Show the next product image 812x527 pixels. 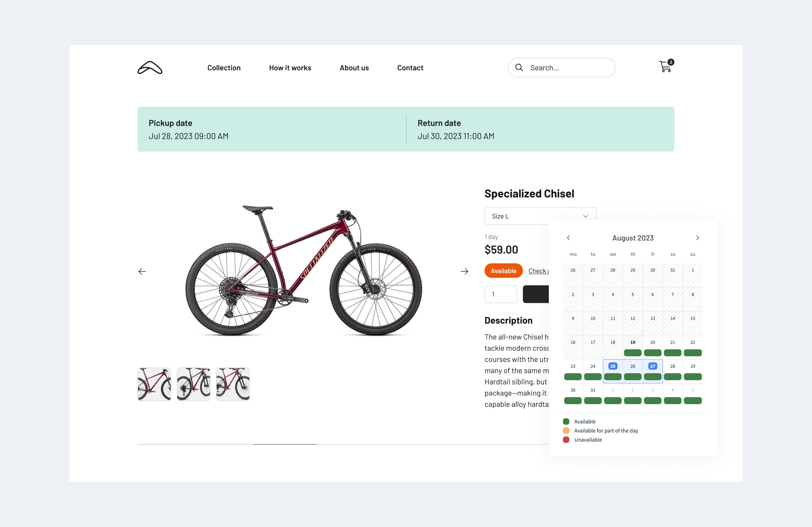pyautogui.click(x=464, y=271)
